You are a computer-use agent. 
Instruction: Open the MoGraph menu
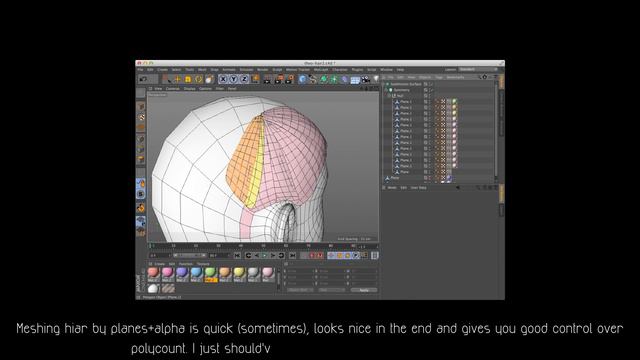tap(321, 70)
